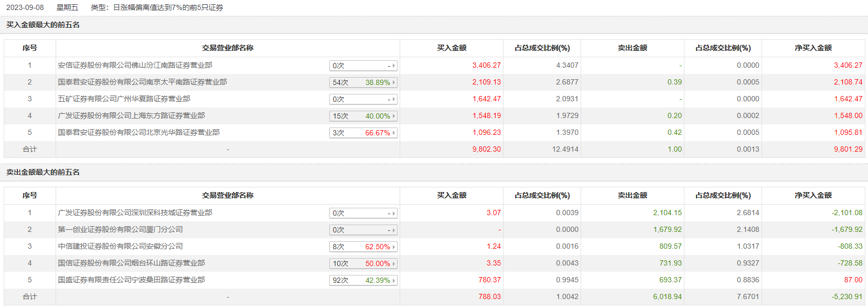The image size is (868, 308).
Task: Expand the 15次 40.00% stats box
Action: click(363, 116)
